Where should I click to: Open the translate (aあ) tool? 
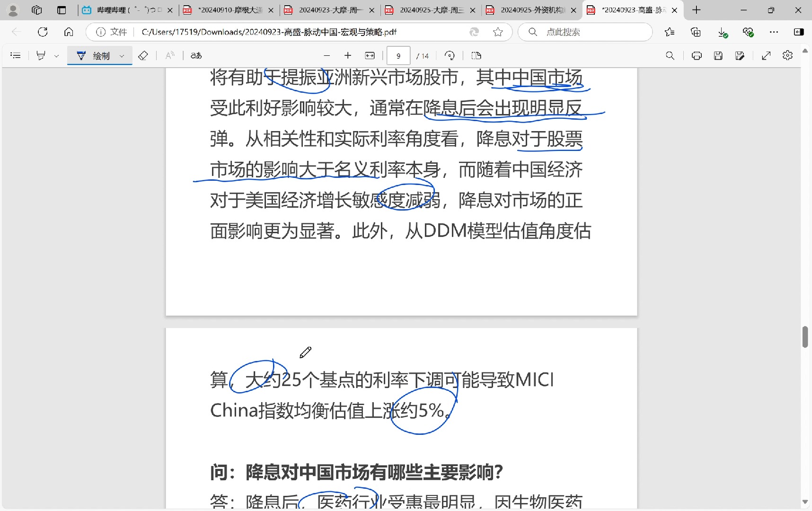coord(196,56)
